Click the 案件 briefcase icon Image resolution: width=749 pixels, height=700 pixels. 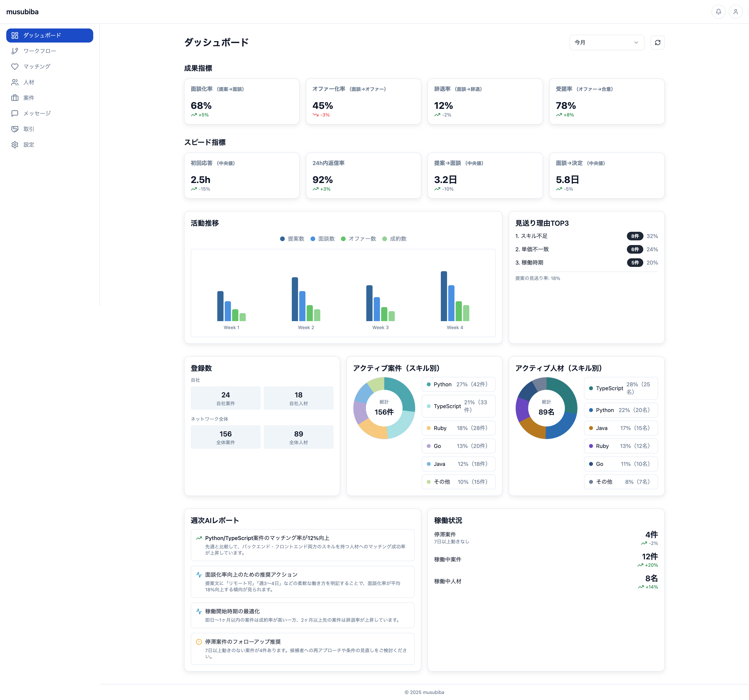(x=15, y=98)
